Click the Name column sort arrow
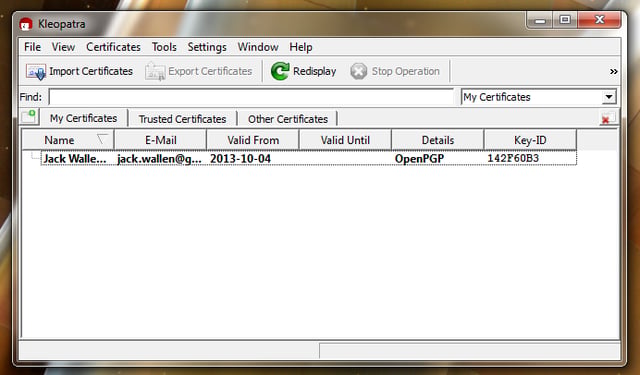 coord(102,139)
